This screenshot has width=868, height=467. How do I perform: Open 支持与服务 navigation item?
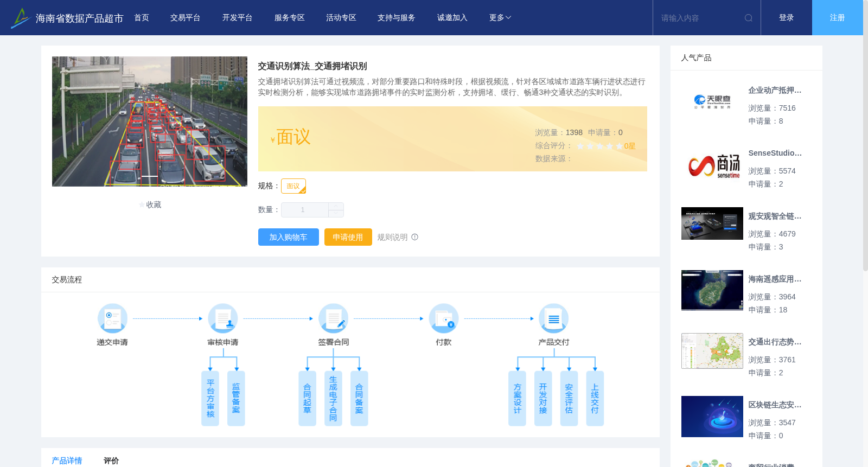point(397,18)
